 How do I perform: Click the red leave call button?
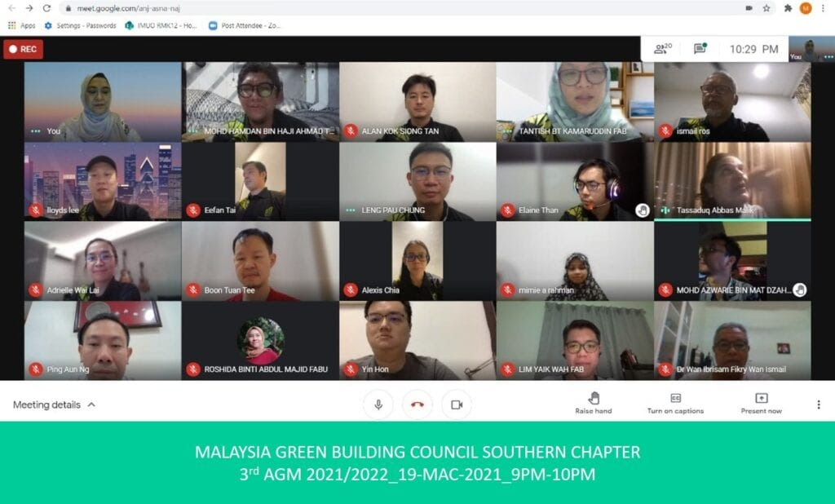[417, 405]
